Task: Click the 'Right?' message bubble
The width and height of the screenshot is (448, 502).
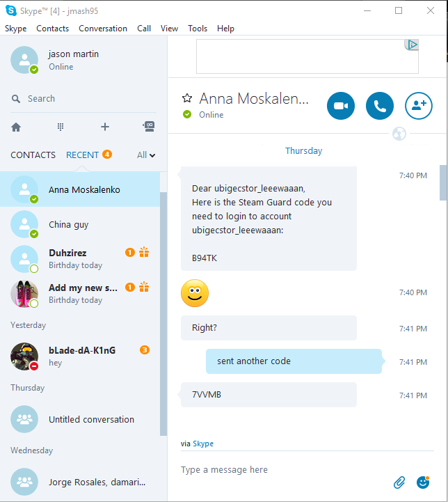Action: click(x=269, y=328)
